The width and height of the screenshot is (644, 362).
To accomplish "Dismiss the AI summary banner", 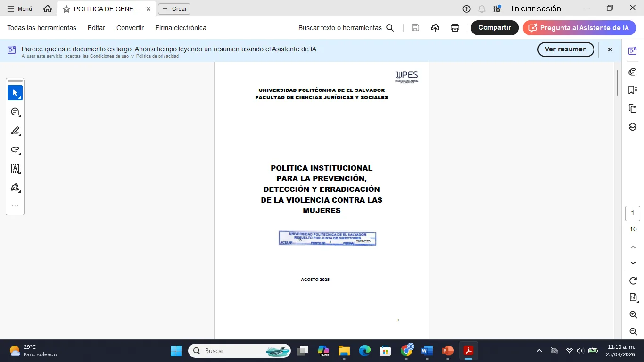I will pos(610,49).
